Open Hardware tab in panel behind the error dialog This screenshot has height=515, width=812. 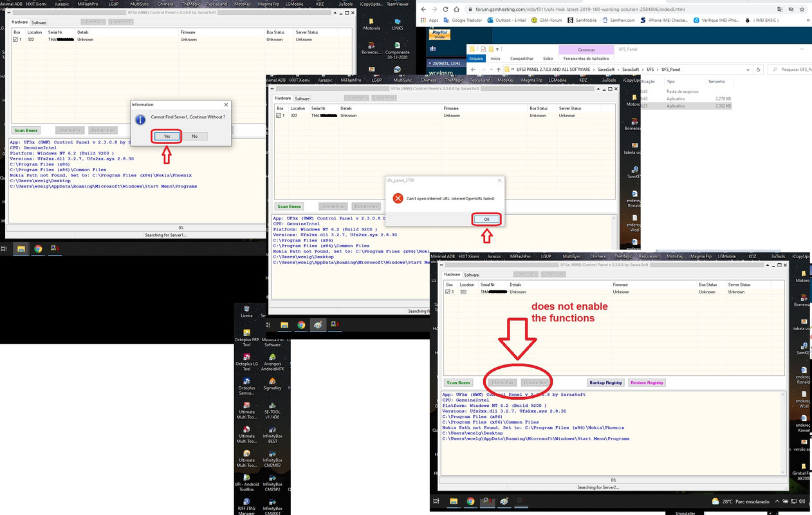coord(283,98)
